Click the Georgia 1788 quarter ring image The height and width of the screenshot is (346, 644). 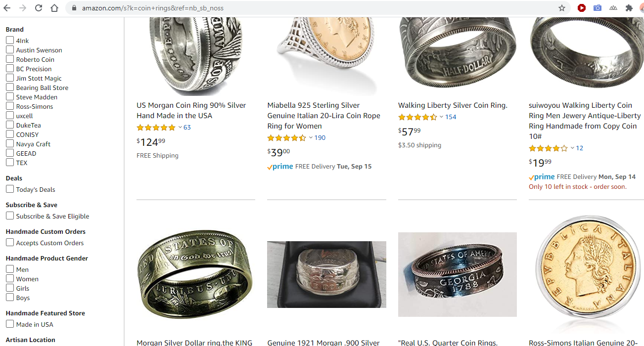(457, 274)
